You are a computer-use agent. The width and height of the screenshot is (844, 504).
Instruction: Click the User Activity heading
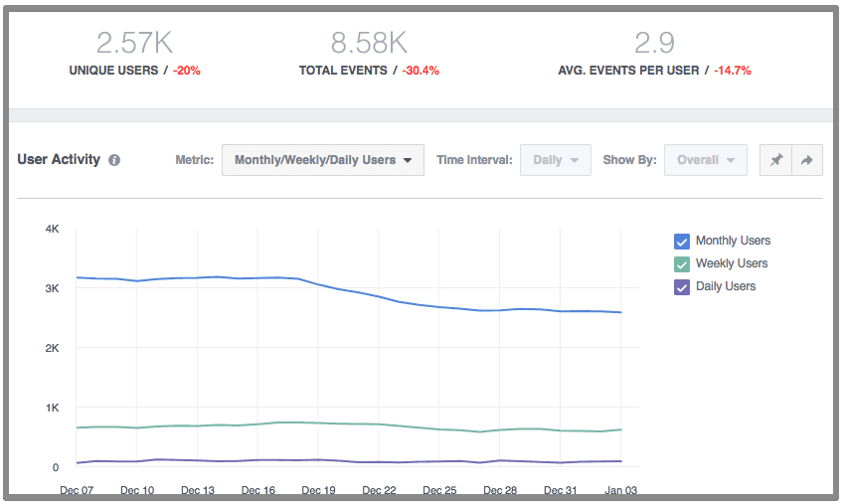59,159
